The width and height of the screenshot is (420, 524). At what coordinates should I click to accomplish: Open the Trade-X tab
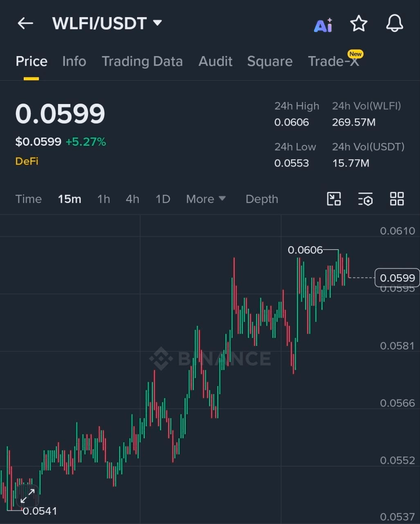click(334, 61)
